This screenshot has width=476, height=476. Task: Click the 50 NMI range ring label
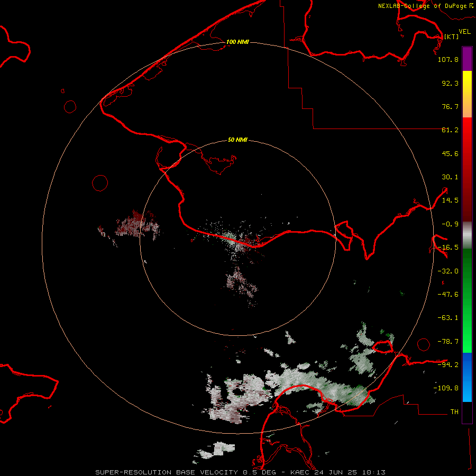(237, 140)
